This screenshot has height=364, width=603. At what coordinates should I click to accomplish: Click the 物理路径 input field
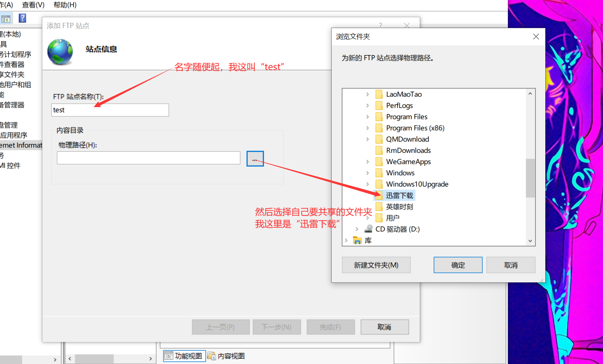click(x=148, y=158)
